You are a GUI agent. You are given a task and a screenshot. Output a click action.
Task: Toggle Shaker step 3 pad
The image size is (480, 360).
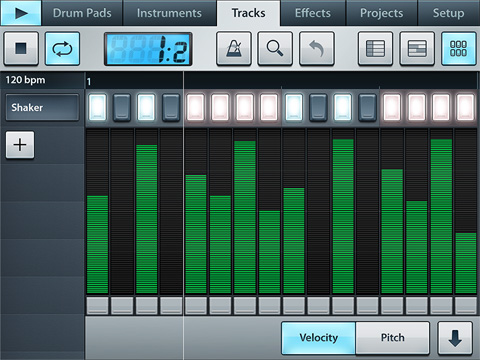click(x=146, y=107)
